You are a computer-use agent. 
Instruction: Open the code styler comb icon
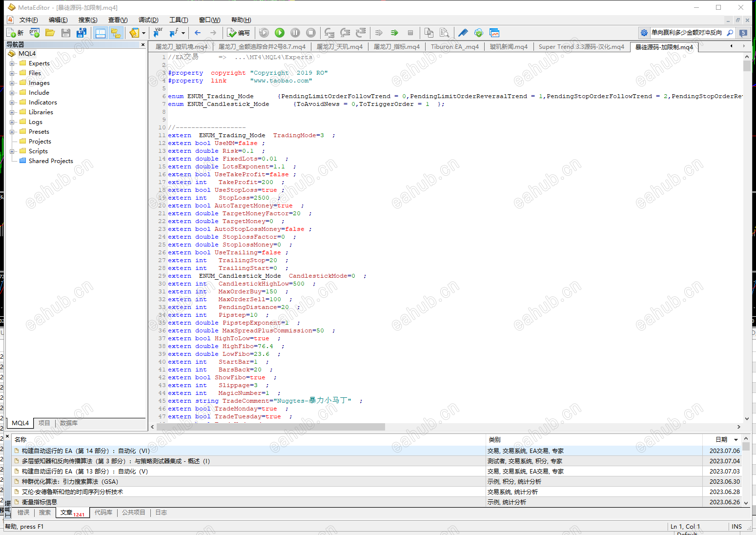(463, 33)
